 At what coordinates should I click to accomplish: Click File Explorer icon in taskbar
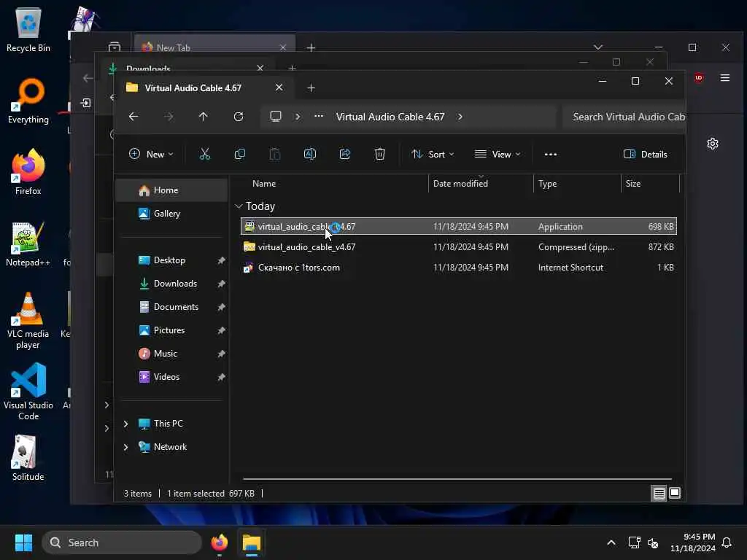(x=252, y=542)
